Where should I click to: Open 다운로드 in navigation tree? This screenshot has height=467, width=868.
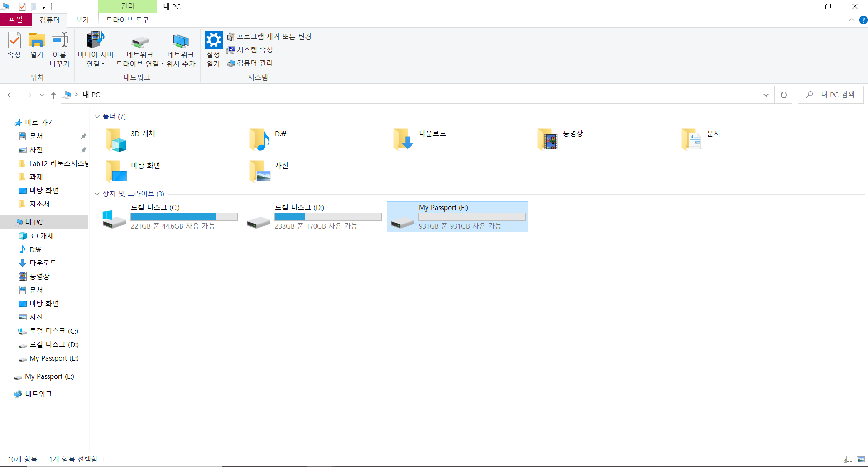[x=38, y=263]
